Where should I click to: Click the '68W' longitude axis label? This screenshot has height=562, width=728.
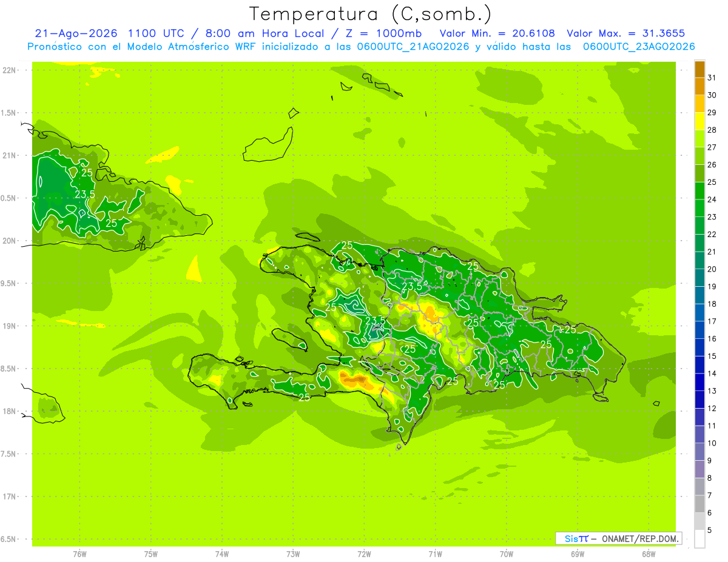coord(649,554)
